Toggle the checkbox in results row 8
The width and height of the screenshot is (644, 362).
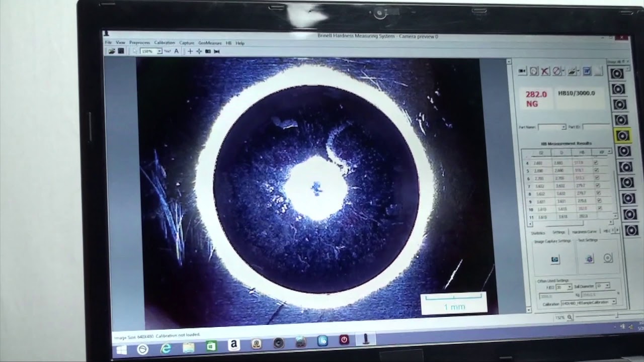598,193
